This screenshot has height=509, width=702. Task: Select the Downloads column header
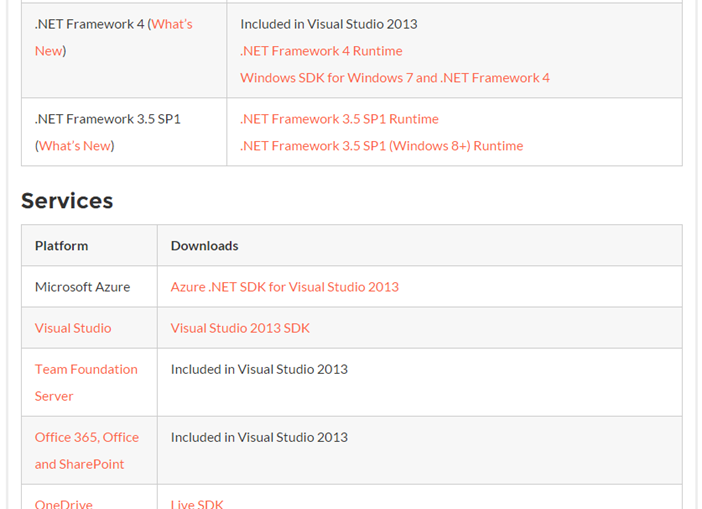pos(204,246)
